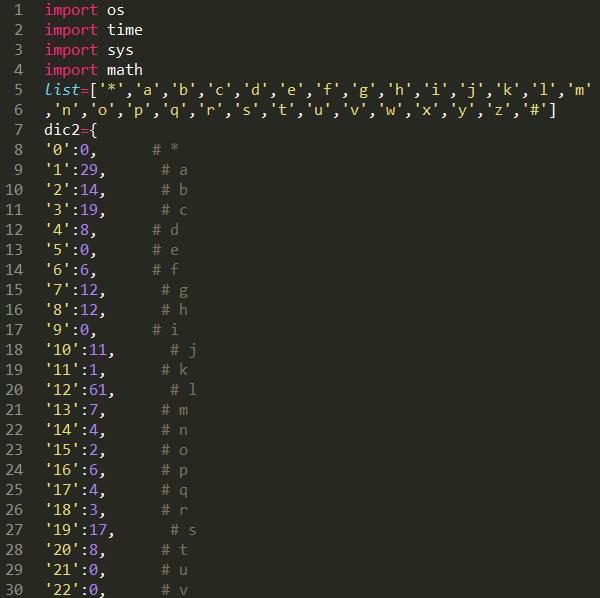
Task: Click the word 'os' on line 1
Action: click(x=116, y=10)
